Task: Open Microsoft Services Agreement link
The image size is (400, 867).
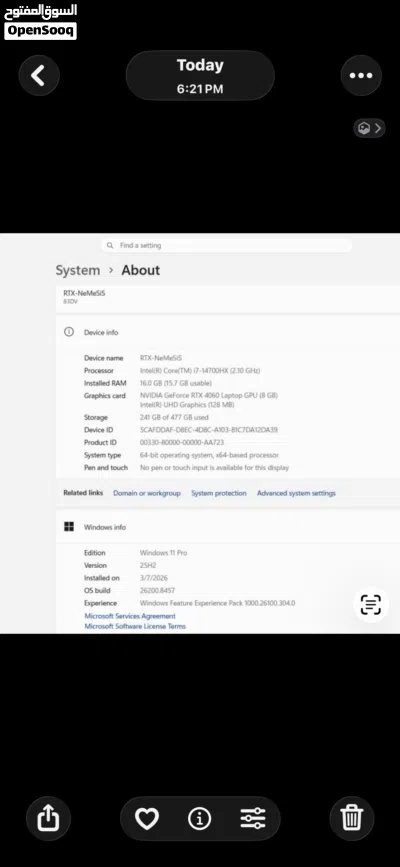Action: (129, 616)
